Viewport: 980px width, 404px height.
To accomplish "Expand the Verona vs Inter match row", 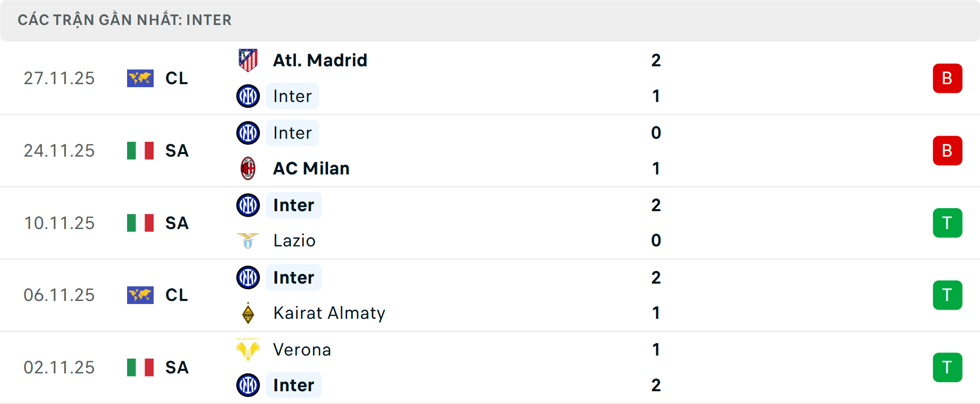I will [490, 367].
